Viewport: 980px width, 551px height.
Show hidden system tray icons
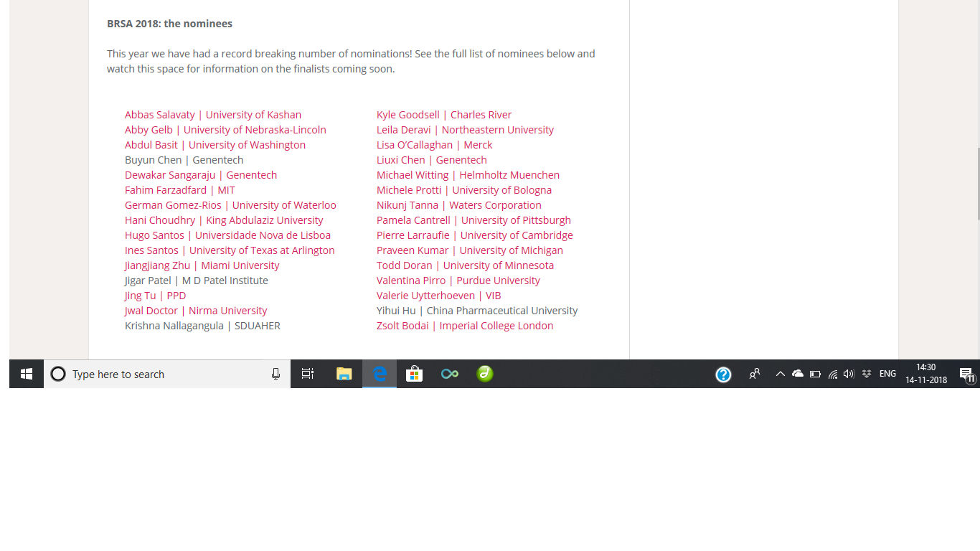point(780,374)
